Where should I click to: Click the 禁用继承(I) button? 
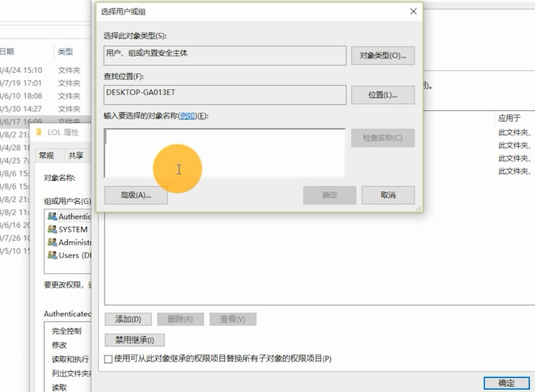click(x=135, y=340)
